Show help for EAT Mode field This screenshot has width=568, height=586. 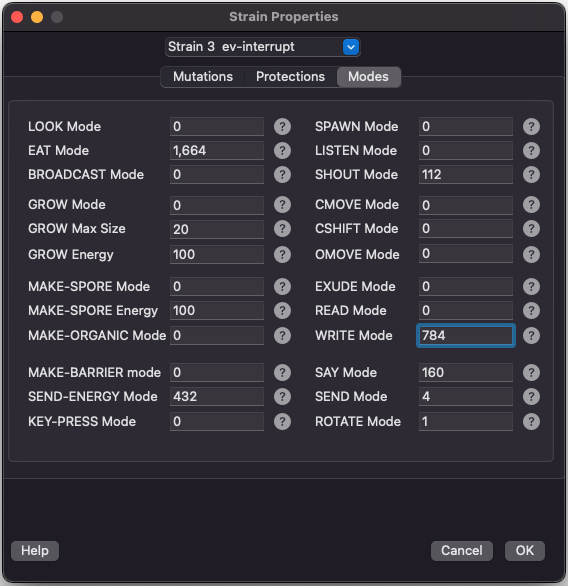(282, 151)
